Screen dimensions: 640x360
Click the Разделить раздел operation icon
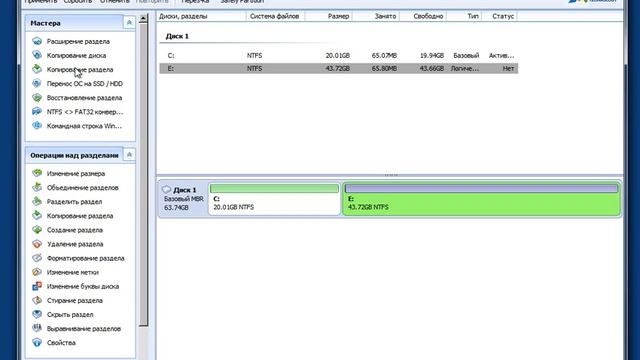pos(37,202)
